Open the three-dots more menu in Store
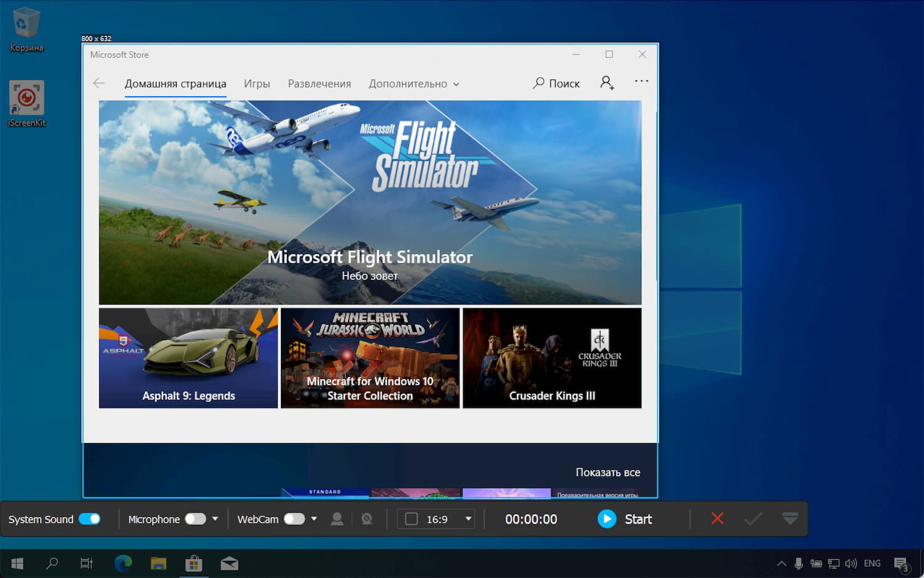This screenshot has height=578, width=924. (641, 81)
